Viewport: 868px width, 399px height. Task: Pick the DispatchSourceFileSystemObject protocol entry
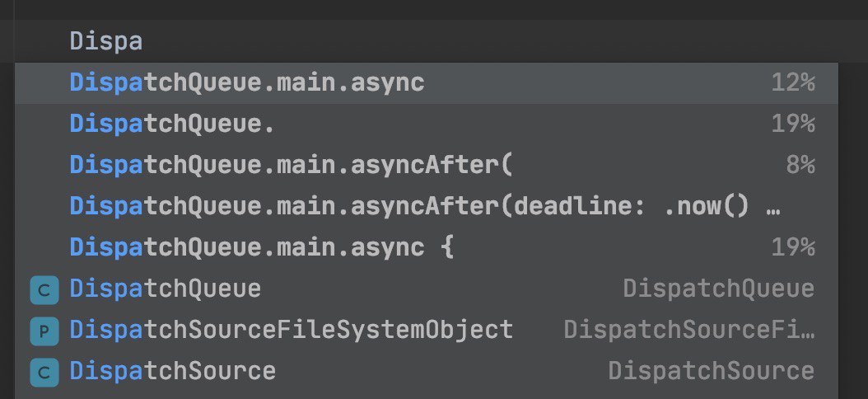pos(292,330)
